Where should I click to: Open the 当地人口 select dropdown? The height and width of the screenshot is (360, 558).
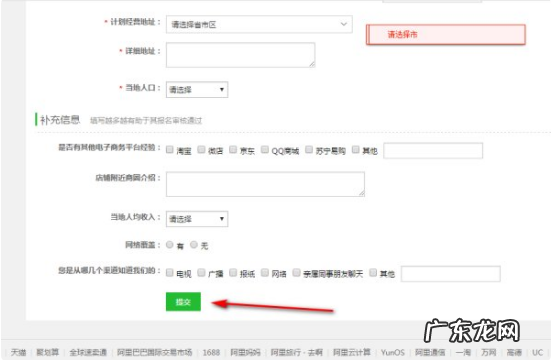[197, 89]
